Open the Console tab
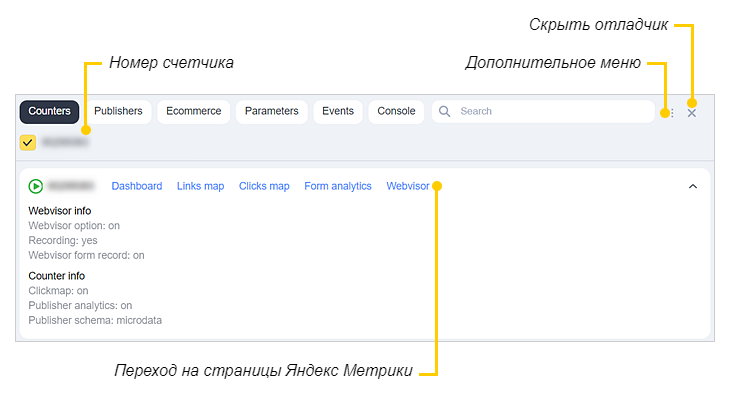 pos(396,111)
